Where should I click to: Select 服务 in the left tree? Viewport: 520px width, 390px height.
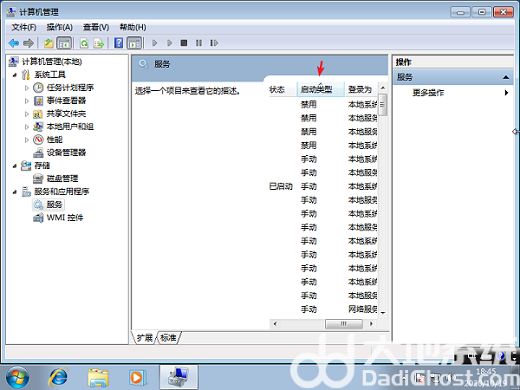pyautogui.click(x=54, y=204)
